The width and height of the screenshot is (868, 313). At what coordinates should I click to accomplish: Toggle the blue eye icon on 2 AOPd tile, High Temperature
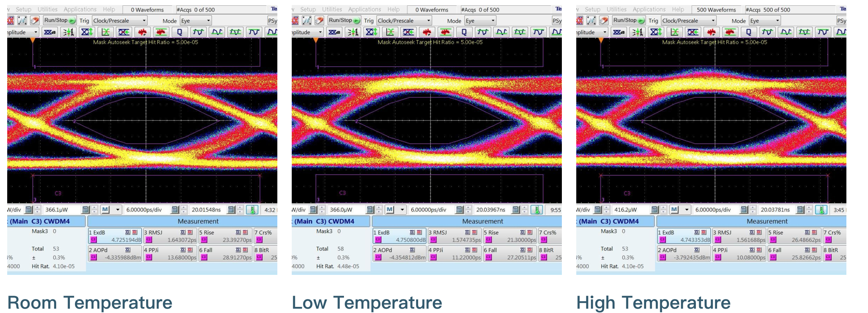pyautogui.click(x=697, y=250)
